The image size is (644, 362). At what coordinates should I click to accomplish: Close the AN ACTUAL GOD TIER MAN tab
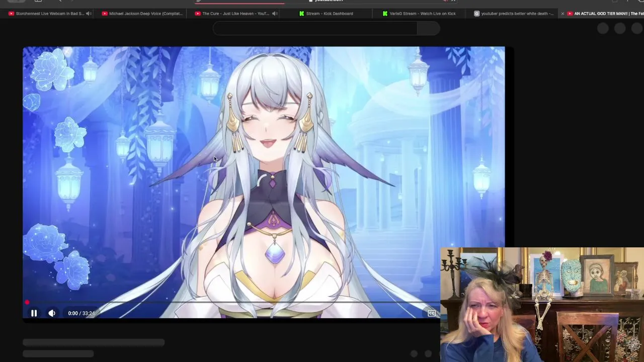562,14
